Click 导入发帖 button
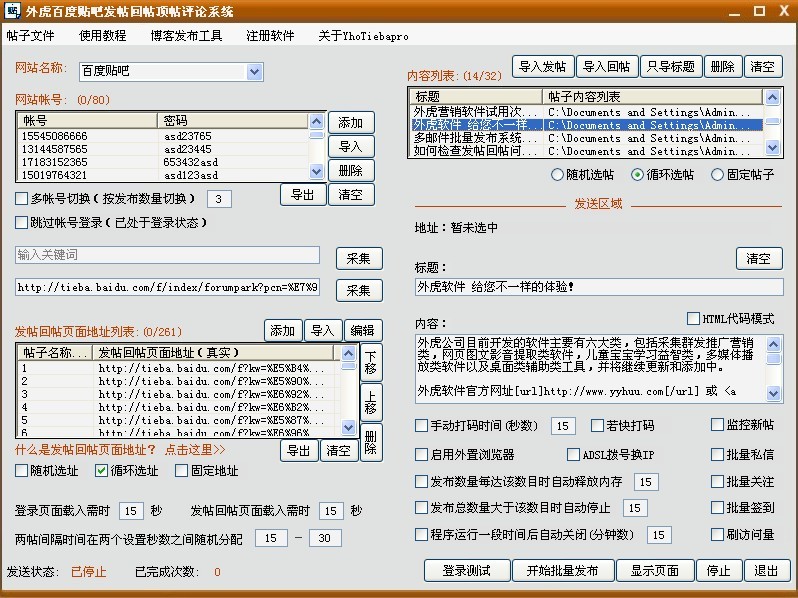 pos(543,67)
